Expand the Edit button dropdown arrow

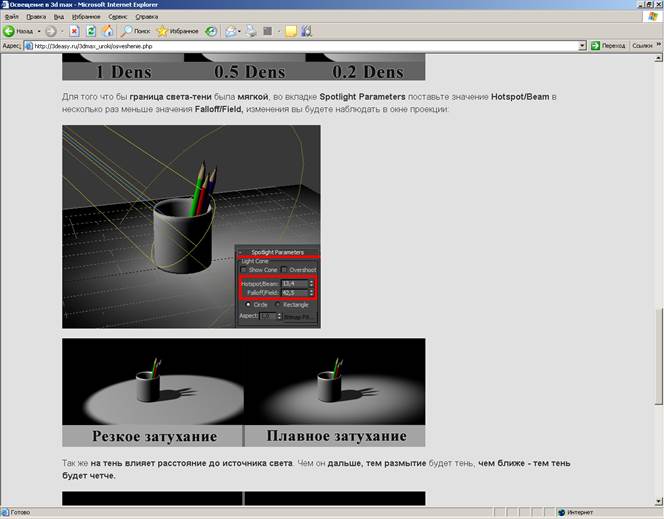click(279, 31)
